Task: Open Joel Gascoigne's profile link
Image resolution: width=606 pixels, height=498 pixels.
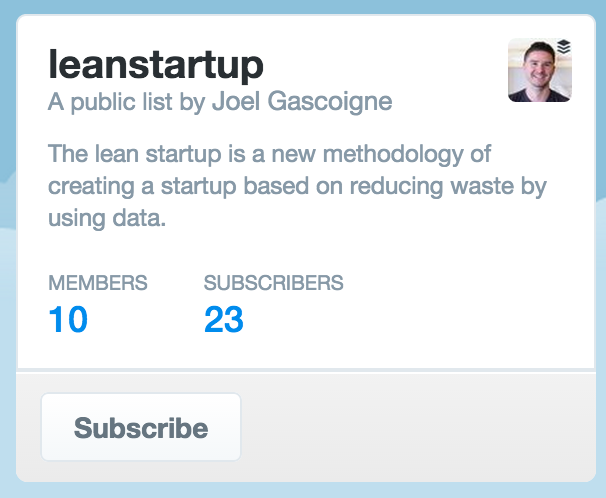Action: coord(302,102)
